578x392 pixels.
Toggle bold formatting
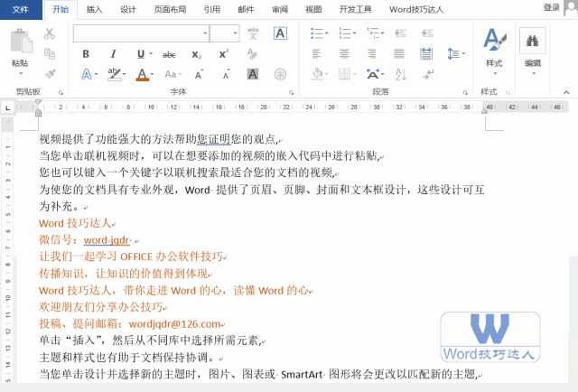(86, 54)
